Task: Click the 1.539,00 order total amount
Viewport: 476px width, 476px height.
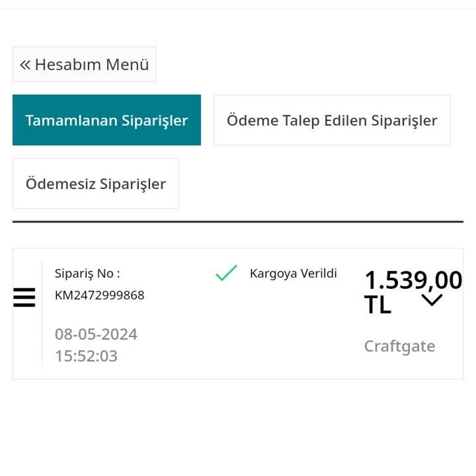Action: coord(413,280)
